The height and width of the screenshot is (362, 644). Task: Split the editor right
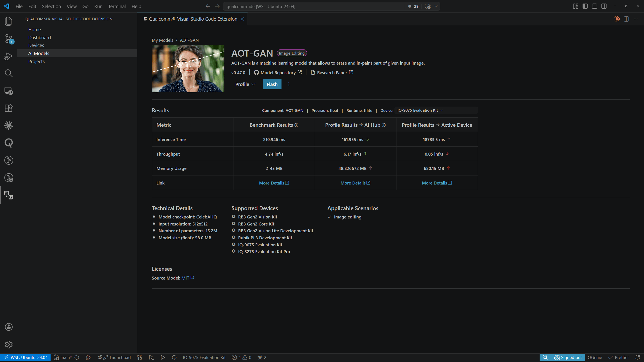(626, 19)
